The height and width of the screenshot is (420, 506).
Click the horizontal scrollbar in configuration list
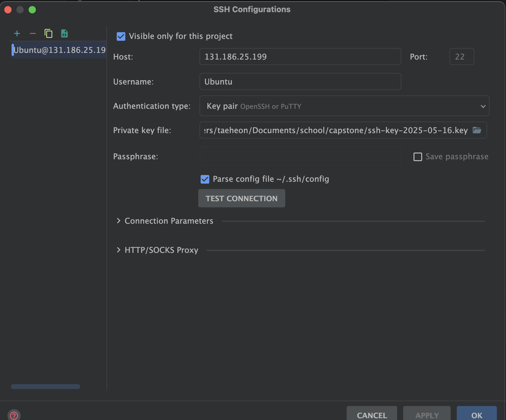[x=46, y=387]
